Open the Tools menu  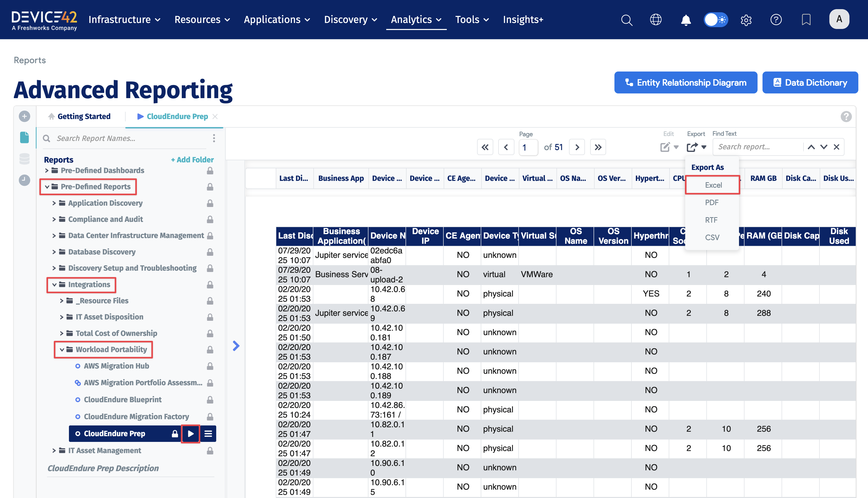point(472,20)
